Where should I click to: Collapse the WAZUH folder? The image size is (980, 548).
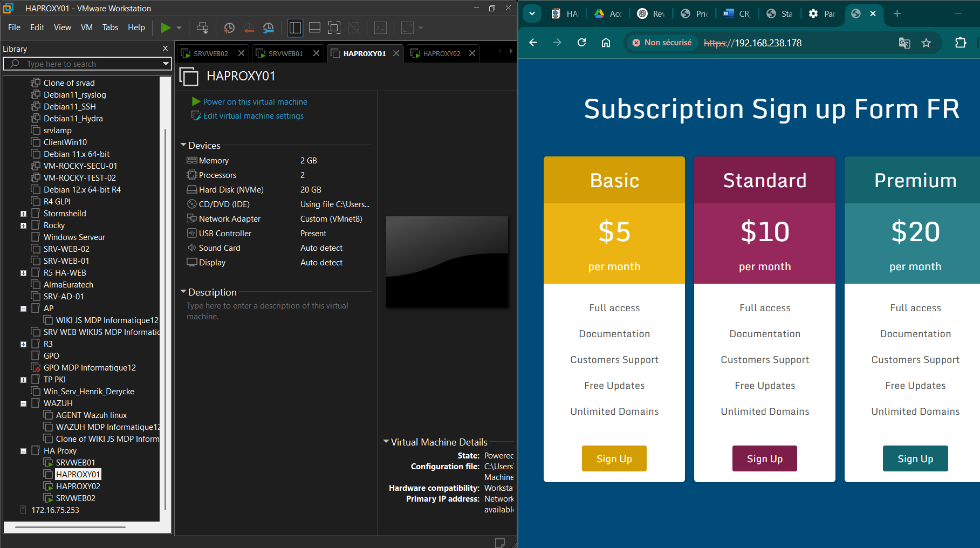coord(23,403)
